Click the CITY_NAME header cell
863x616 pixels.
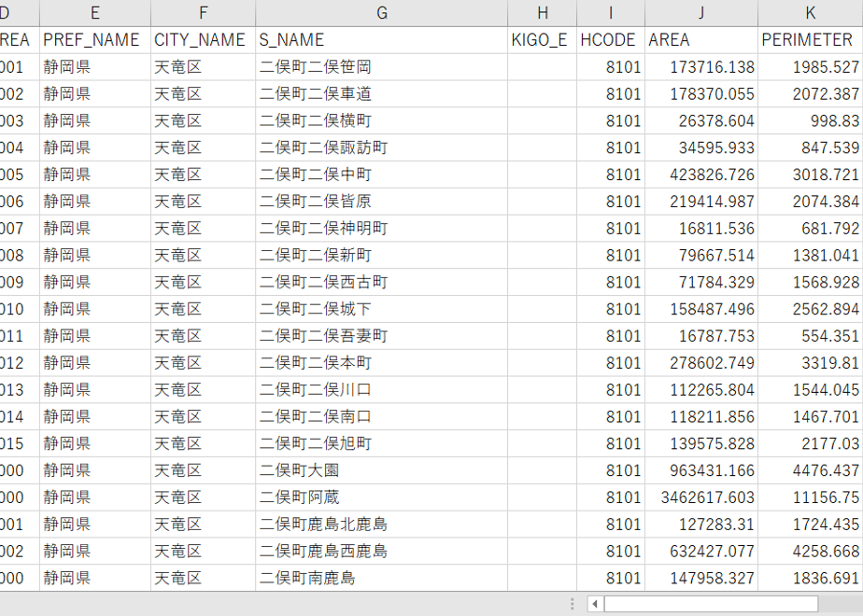203,40
